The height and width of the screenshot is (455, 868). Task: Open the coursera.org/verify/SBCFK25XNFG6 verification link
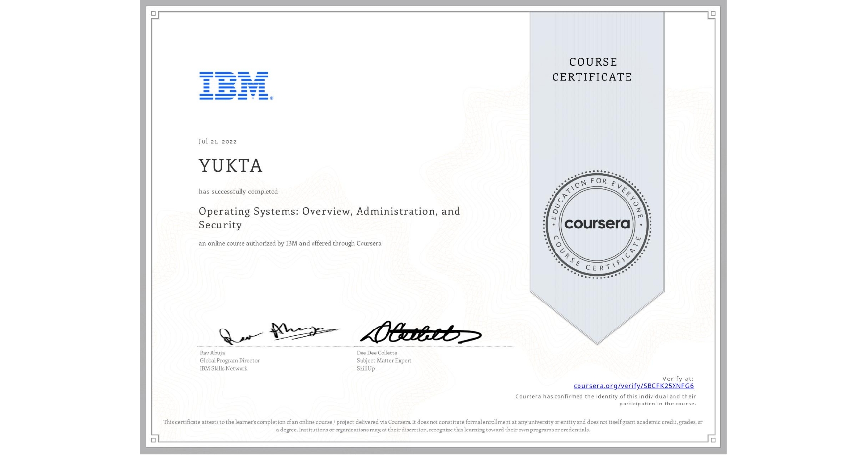pos(633,386)
